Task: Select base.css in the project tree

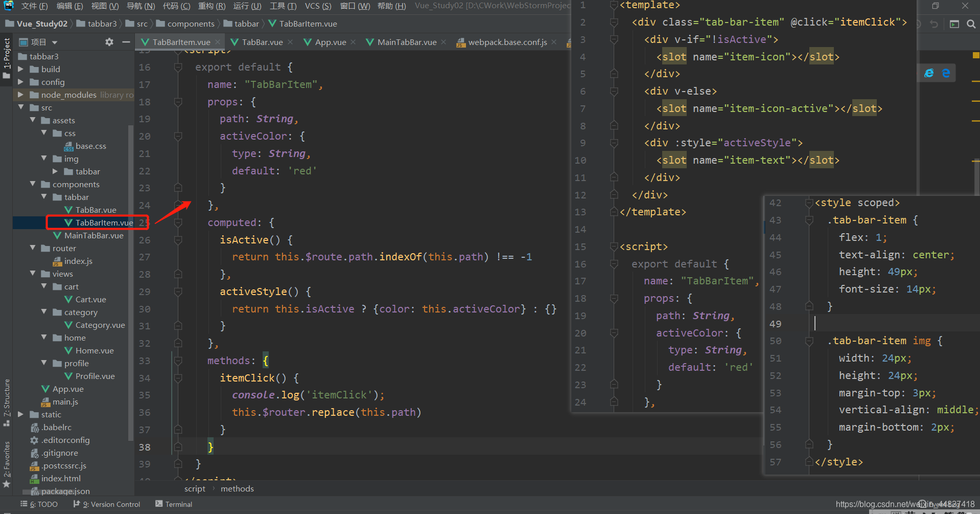Action: point(90,146)
